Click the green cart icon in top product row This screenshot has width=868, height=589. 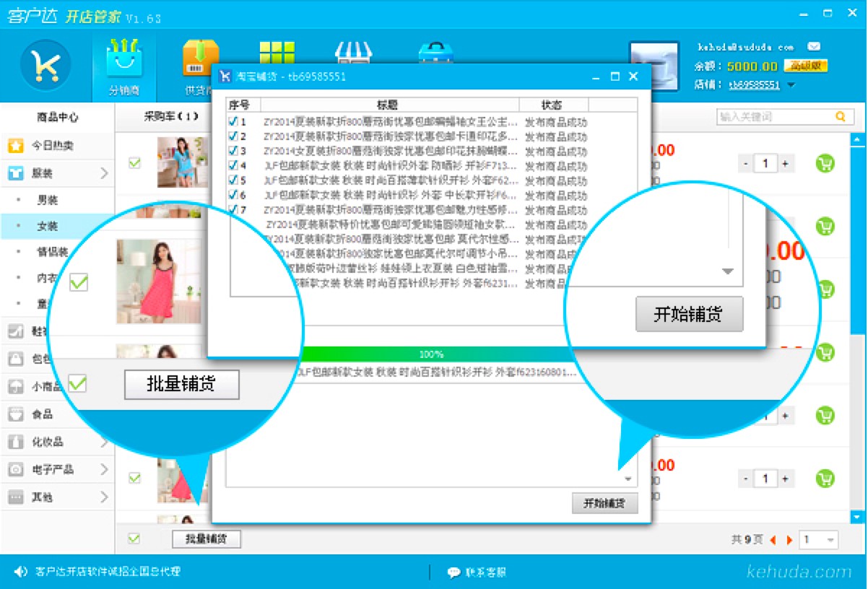click(x=825, y=163)
